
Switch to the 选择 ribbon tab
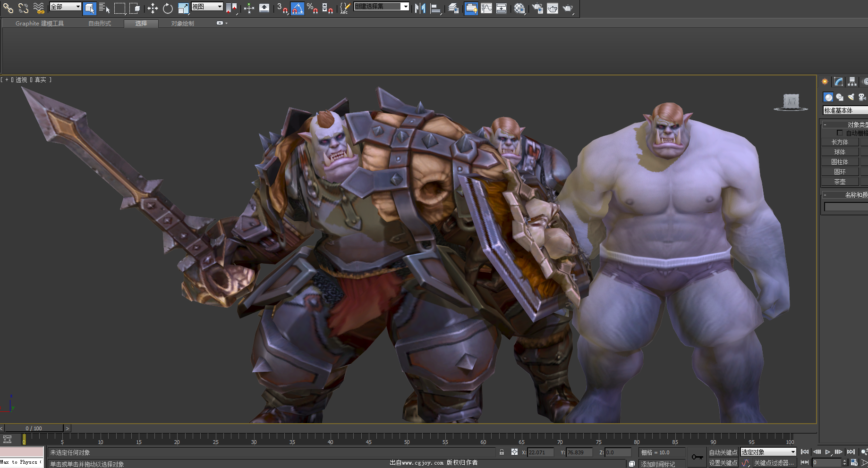click(x=141, y=23)
